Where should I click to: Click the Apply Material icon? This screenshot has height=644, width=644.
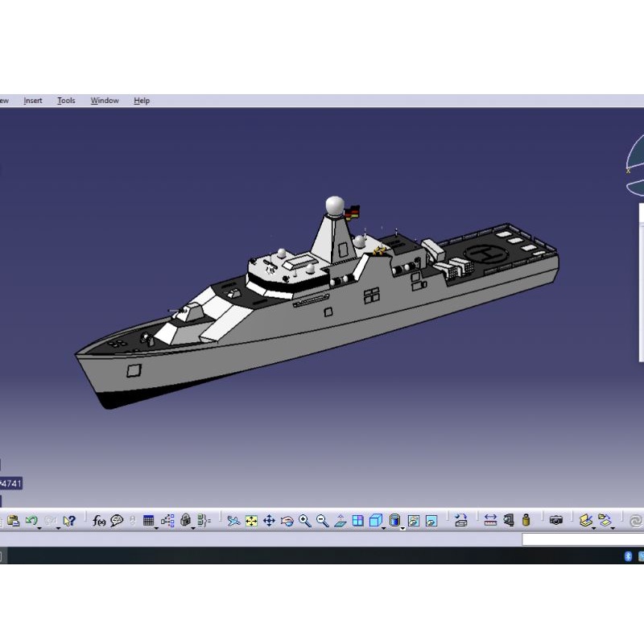(586, 520)
